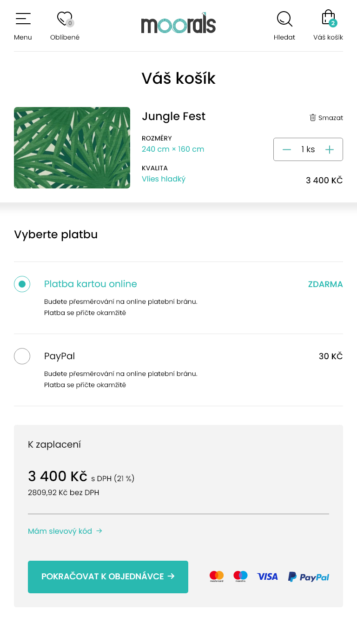Click the Moorals logo
The width and height of the screenshot is (357, 644).
(x=178, y=23)
